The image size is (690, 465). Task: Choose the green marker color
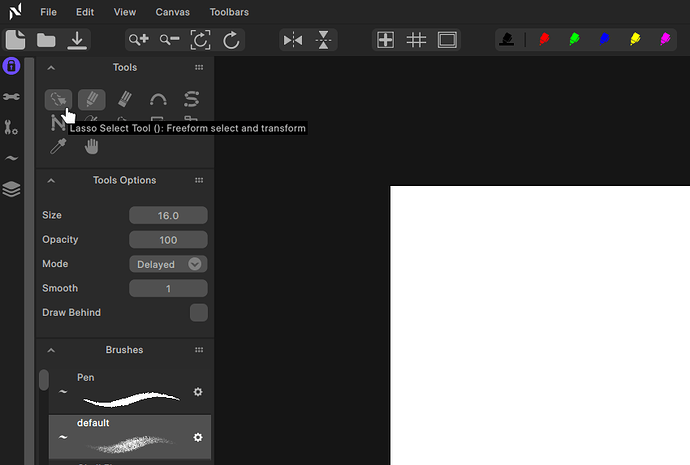574,40
